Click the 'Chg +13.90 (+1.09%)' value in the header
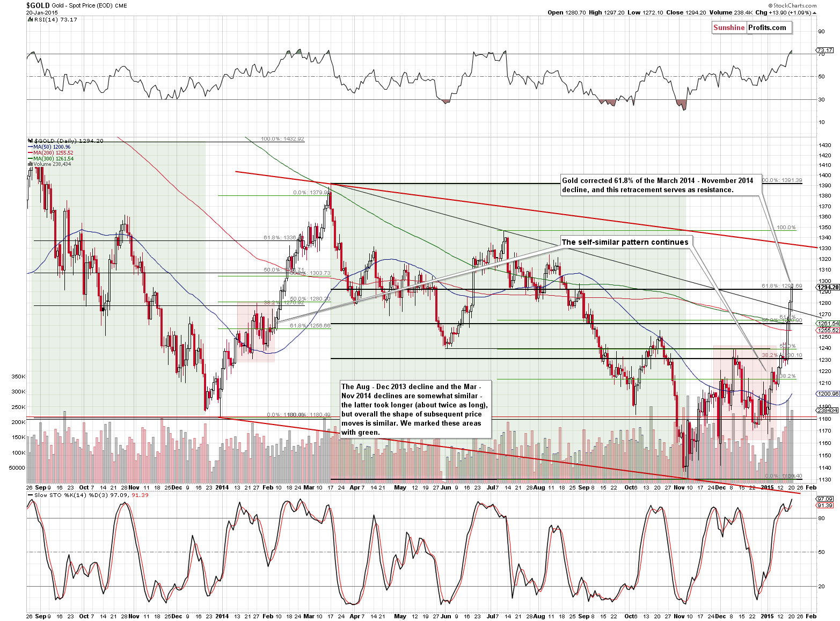This screenshot has height=621, width=840. (785, 12)
